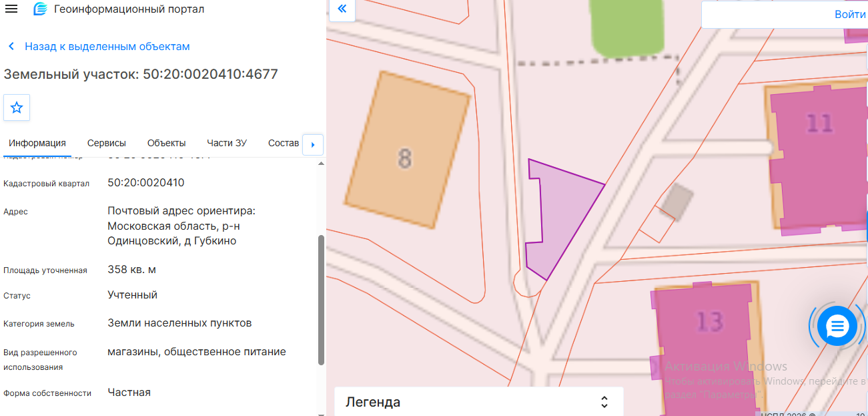Image resolution: width=868 pixels, height=416 pixels.
Task: Open the hamburger main menu
Action: [11, 9]
